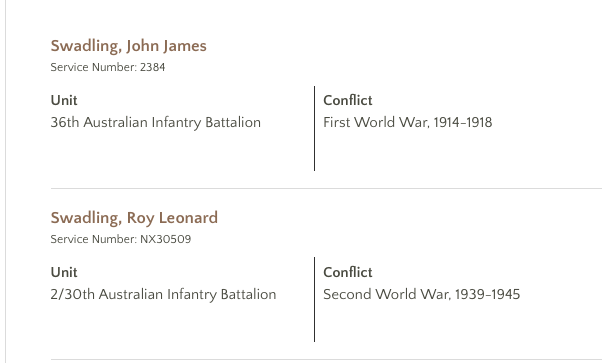The width and height of the screenshot is (602, 363).
Task: Open the Swadling, Roy Leonard record
Action: tap(134, 218)
